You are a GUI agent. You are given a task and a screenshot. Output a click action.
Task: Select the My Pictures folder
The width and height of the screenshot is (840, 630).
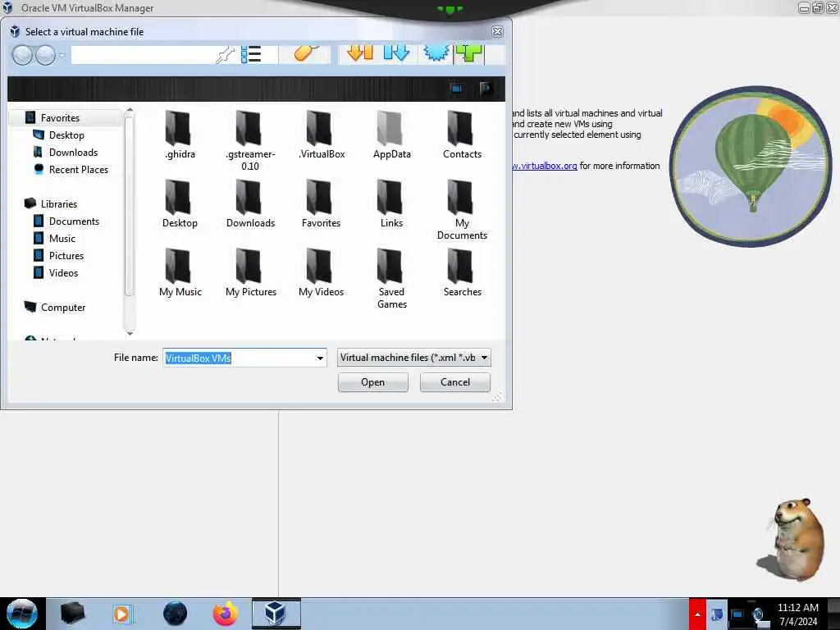pos(251,272)
